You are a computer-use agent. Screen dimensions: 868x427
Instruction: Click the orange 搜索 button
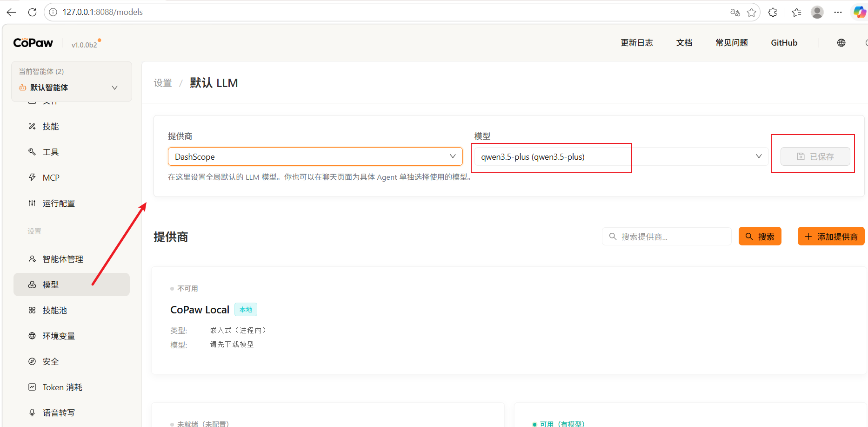click(x=760, y=237)
